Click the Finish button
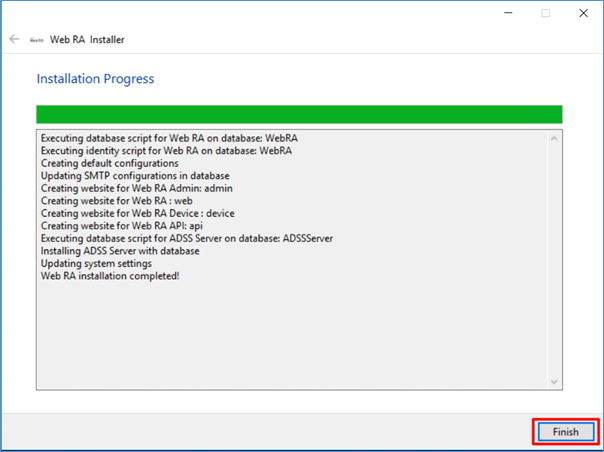 [x=565, y=432]
